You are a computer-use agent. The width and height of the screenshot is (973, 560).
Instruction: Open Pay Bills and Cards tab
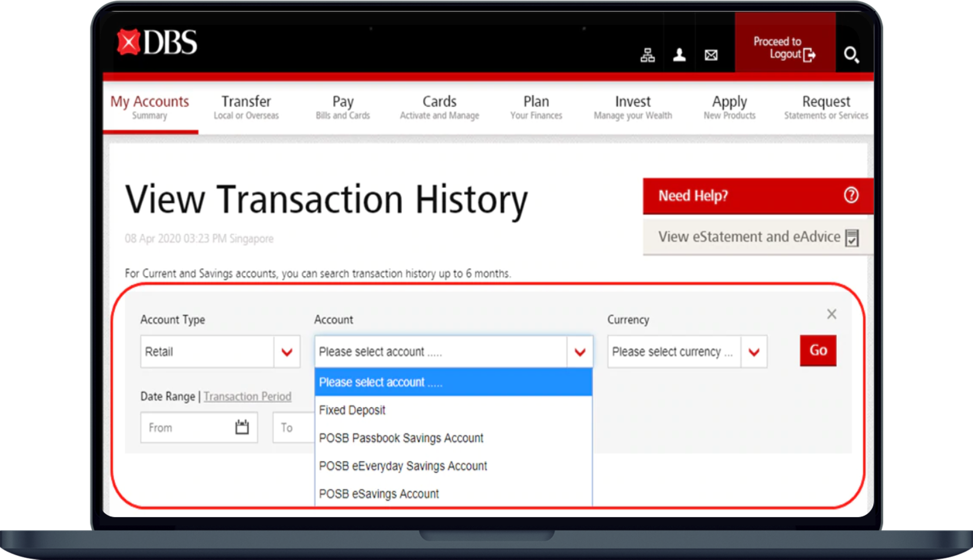pyautogui.click(x=343, y=108)
